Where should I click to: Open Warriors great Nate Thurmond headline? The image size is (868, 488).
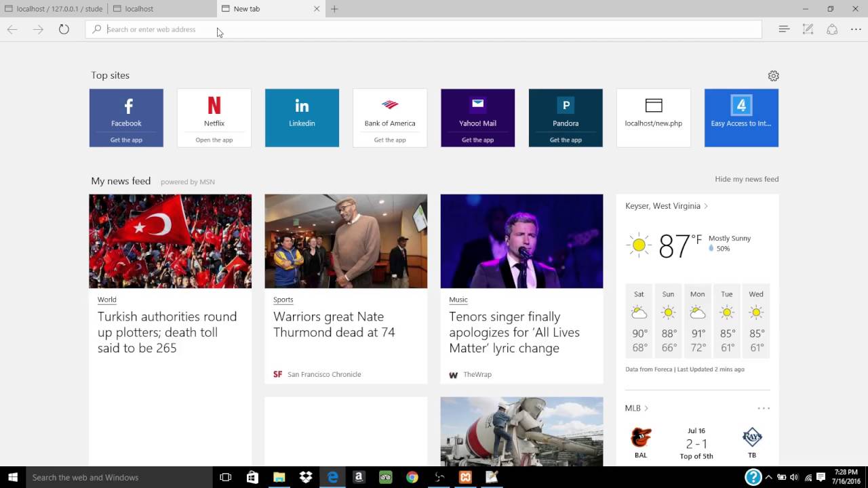point(334,325)
